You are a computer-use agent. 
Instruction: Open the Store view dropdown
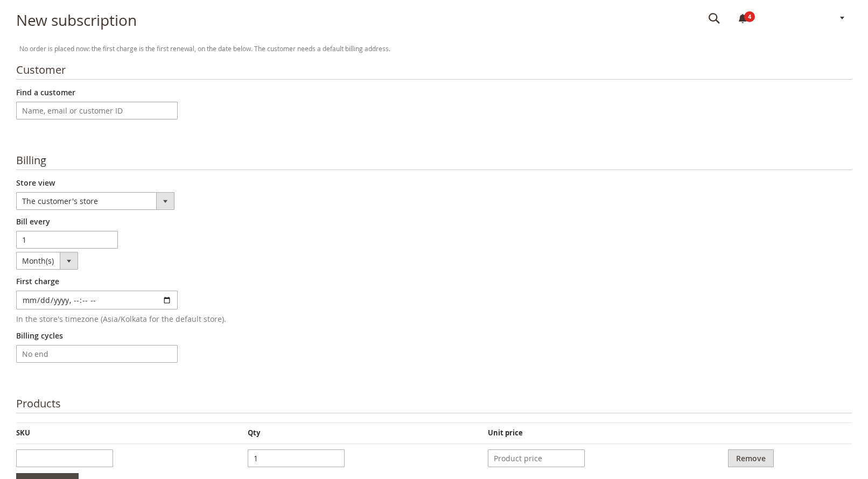tap(95, 201)
